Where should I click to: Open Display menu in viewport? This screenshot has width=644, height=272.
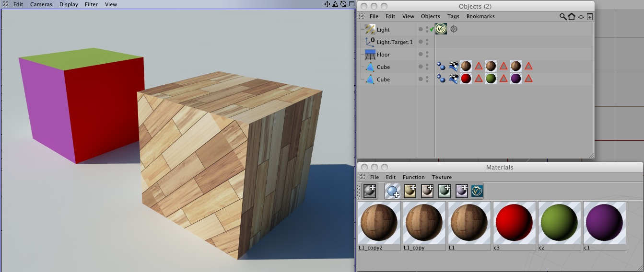click(x=69, y=4)
